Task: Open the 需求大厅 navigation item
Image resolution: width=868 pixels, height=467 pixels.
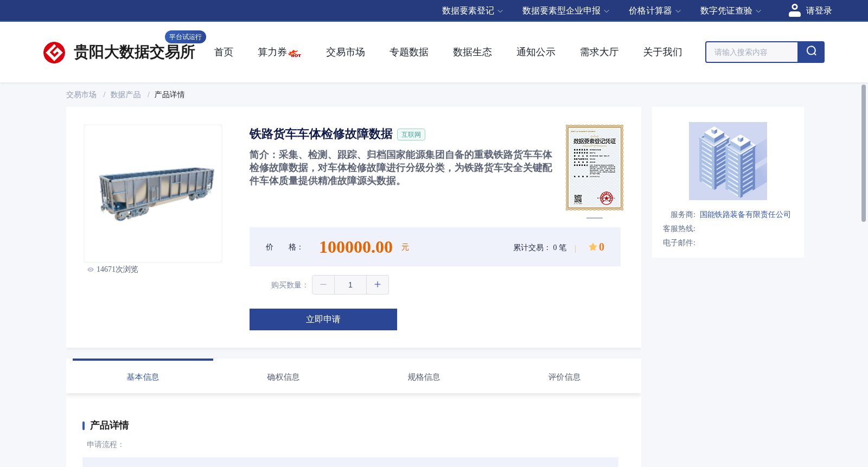Action: 599,52
